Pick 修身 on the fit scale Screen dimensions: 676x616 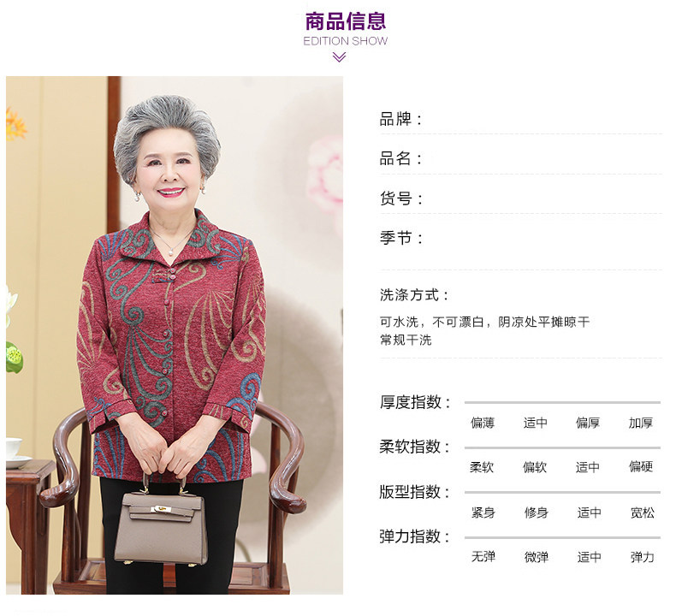536,512
